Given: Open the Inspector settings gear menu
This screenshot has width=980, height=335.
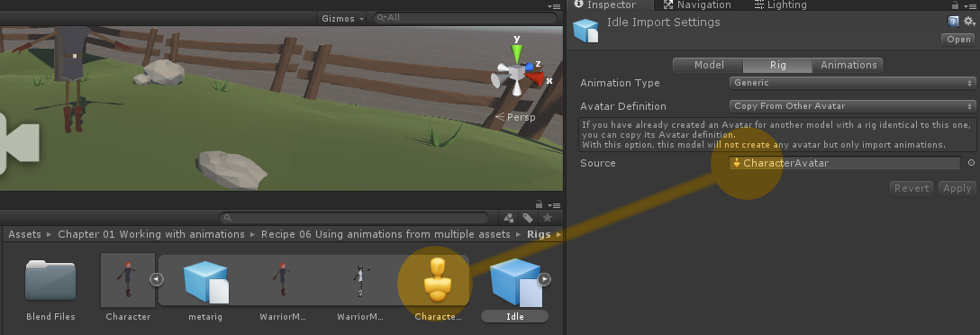Looking at the screenshot, I should [969, 22].
